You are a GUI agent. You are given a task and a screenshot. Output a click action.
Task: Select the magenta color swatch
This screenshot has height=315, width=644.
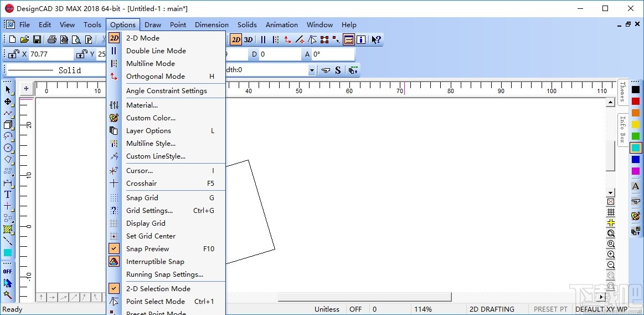click(636, 171)
